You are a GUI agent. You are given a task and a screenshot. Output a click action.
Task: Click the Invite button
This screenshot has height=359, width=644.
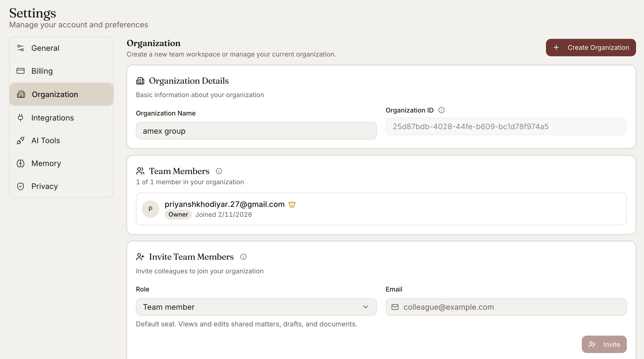point(604,345)
